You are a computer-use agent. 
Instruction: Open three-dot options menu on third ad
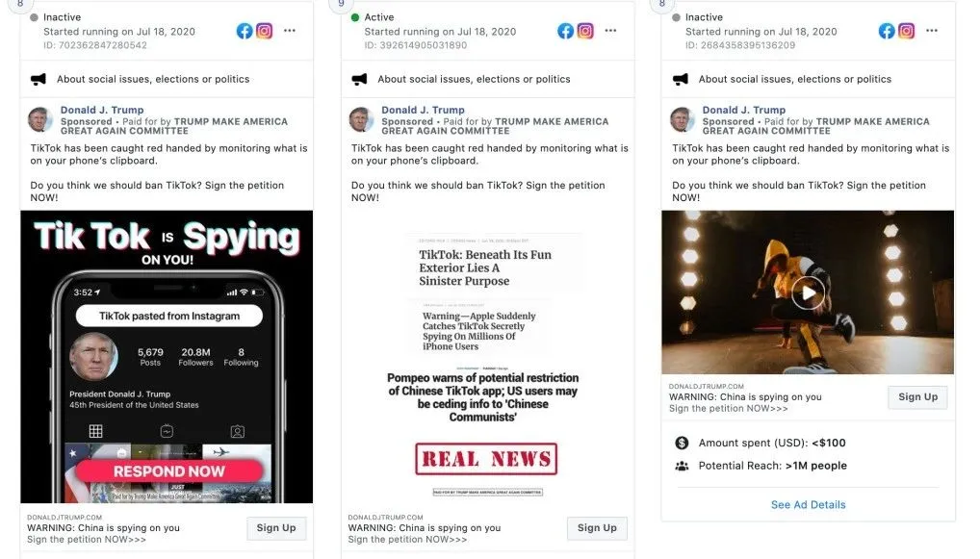click(932, 30)
